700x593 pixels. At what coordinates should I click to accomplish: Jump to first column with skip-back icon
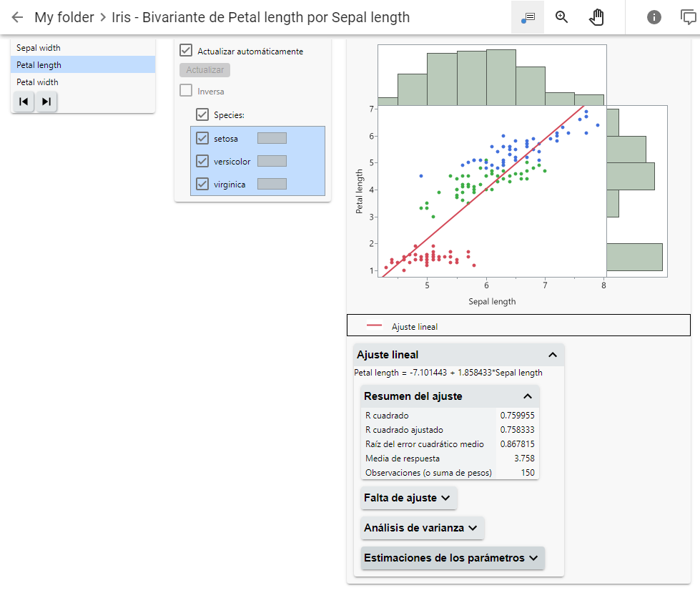24,102
